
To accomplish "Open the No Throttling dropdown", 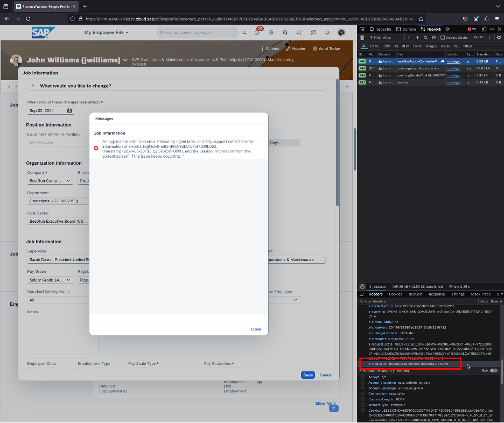I will (x=482, y=38).
